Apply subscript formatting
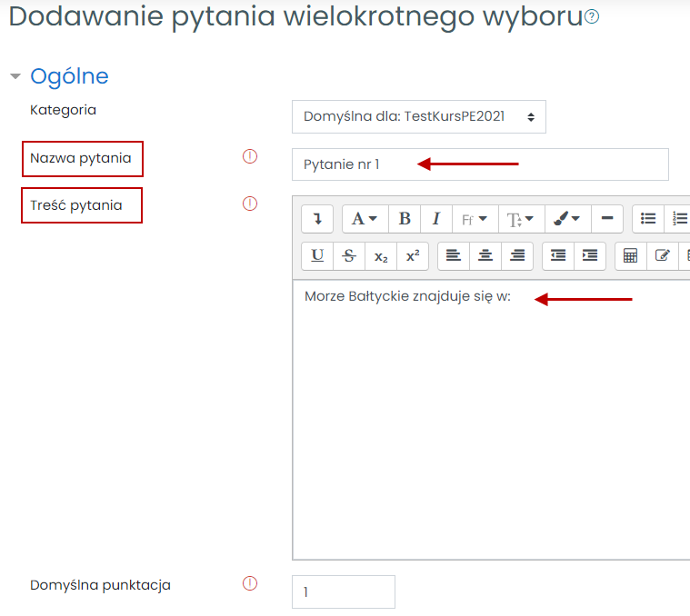 (381, 256)
